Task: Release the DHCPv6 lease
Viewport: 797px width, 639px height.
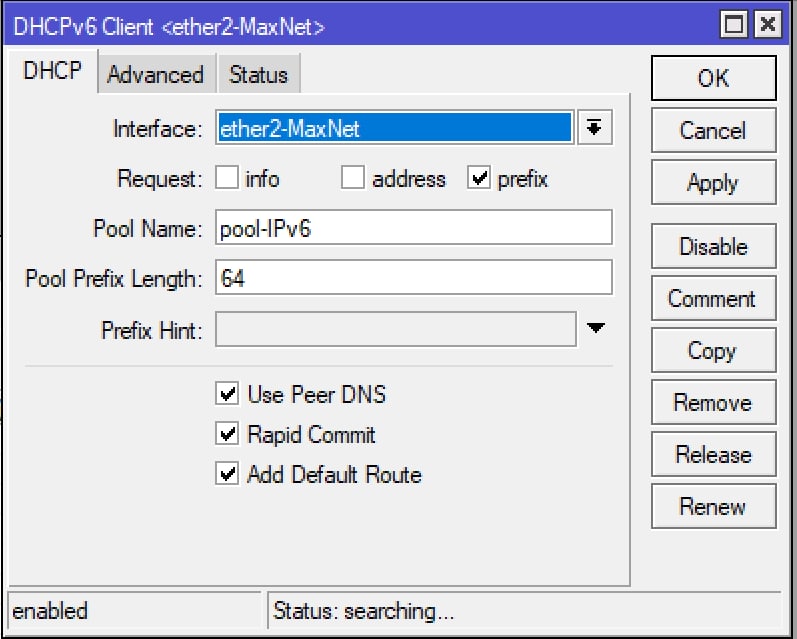Action: (x=714, y=454)
